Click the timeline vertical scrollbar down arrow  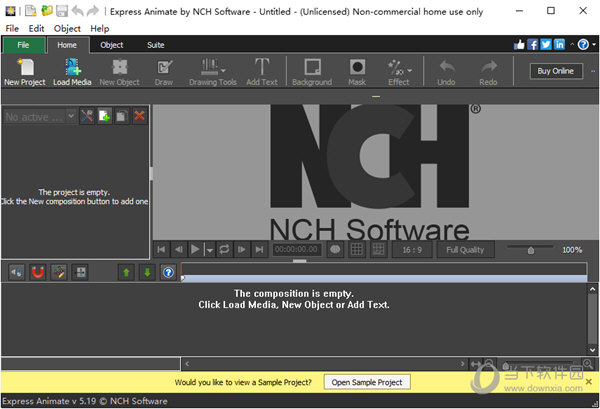pyautogui.click(x=592, y=350)
